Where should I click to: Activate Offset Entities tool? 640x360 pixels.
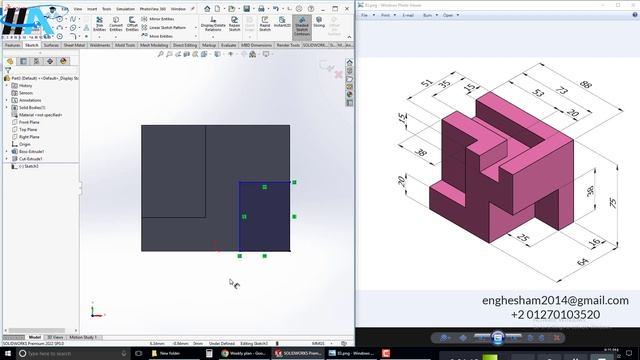point(132,24)
